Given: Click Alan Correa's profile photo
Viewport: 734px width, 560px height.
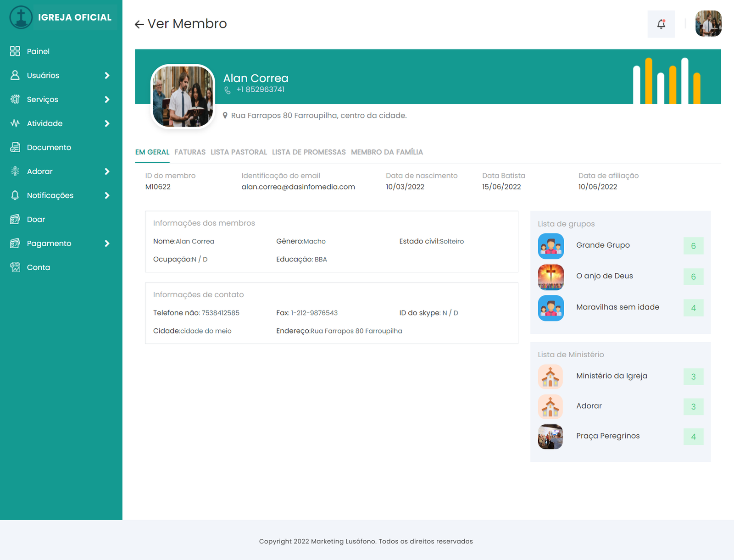Looking at the screenshot, I should (x=183, y=96).
